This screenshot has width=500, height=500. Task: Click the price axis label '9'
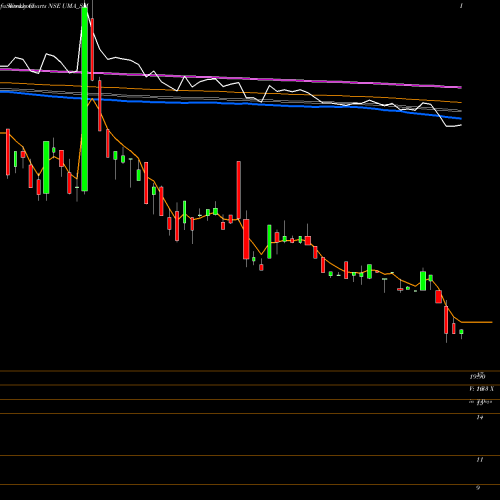click(478, 487)
